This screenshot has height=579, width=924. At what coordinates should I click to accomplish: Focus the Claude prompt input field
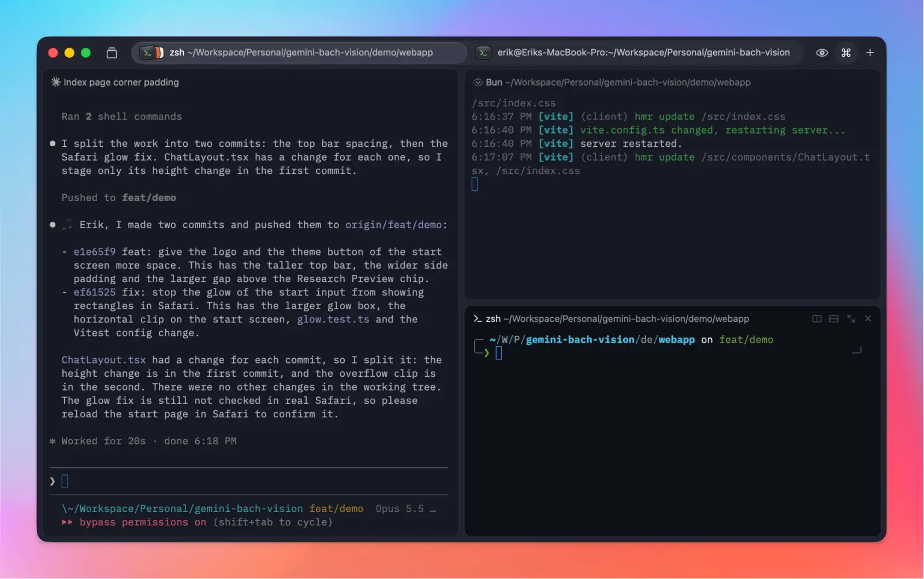tap(249, 481)
